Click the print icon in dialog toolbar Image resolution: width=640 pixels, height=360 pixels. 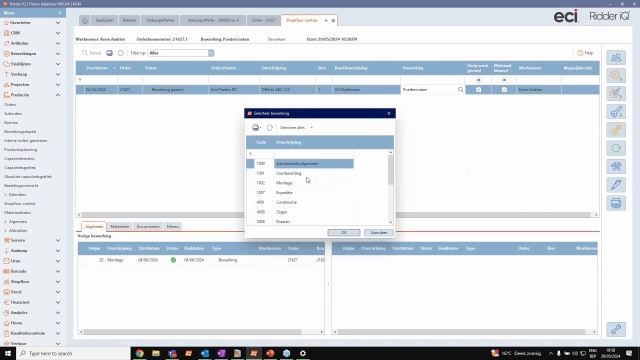256,128
